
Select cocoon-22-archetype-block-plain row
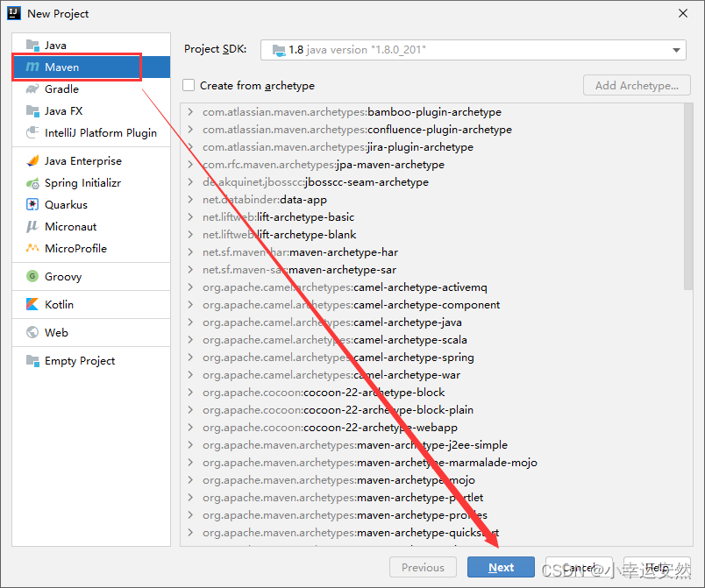(431, 409)
